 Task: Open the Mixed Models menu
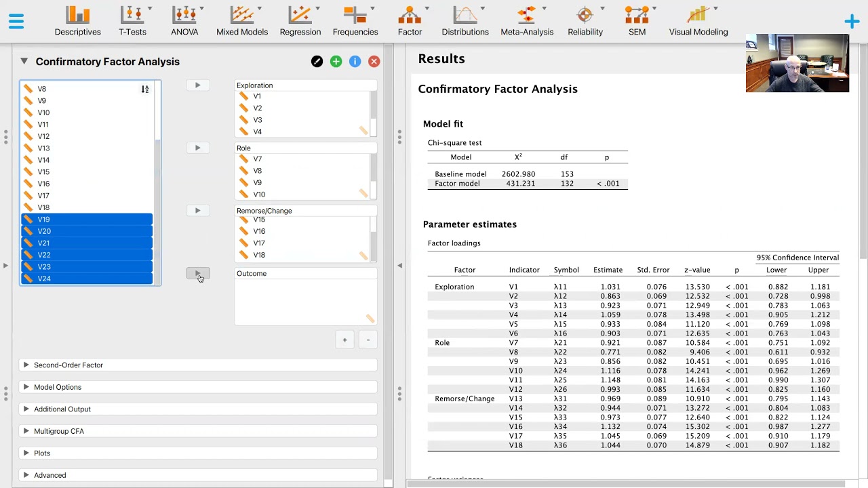(x=242, y=21)
